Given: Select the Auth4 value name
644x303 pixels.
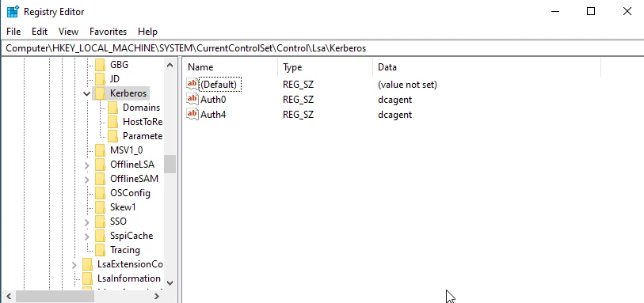Looking at the screenshot, I should (213, 115).
